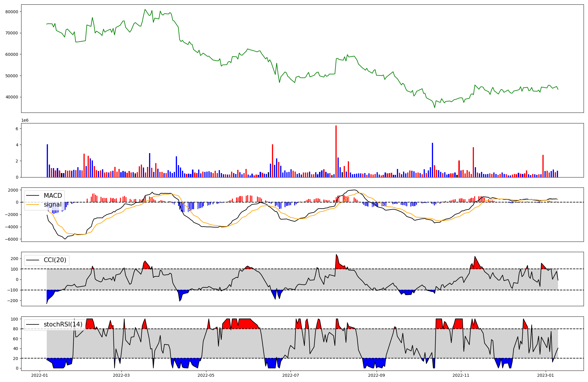Click the MACD legend entry
The height and width of the screenshot is (382, 588).
coord(53,196)
